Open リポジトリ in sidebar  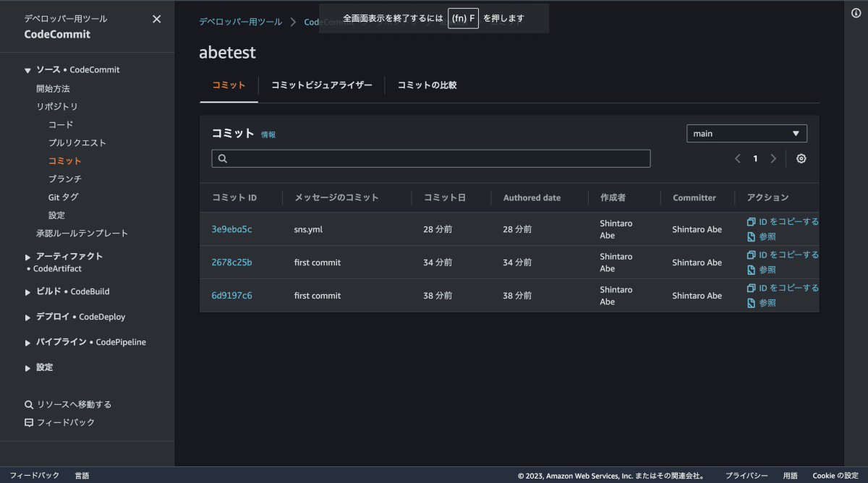(x=57, y=106)
